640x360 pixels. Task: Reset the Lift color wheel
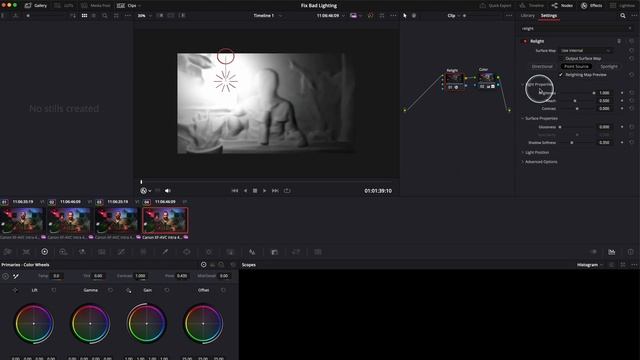tap(53, 290)
